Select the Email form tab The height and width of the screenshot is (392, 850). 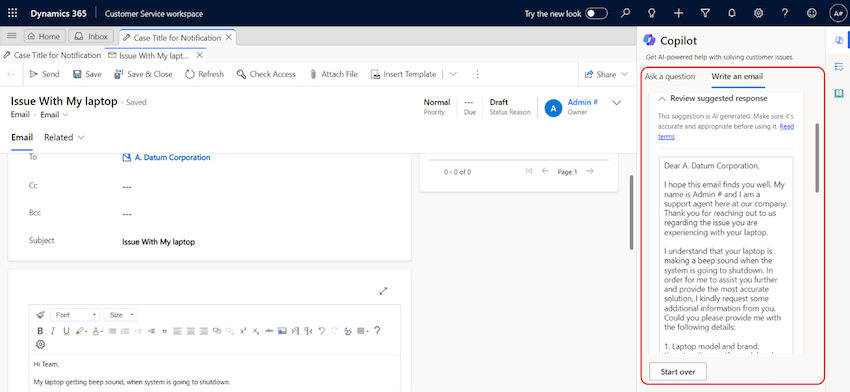(x=22, y=137)
